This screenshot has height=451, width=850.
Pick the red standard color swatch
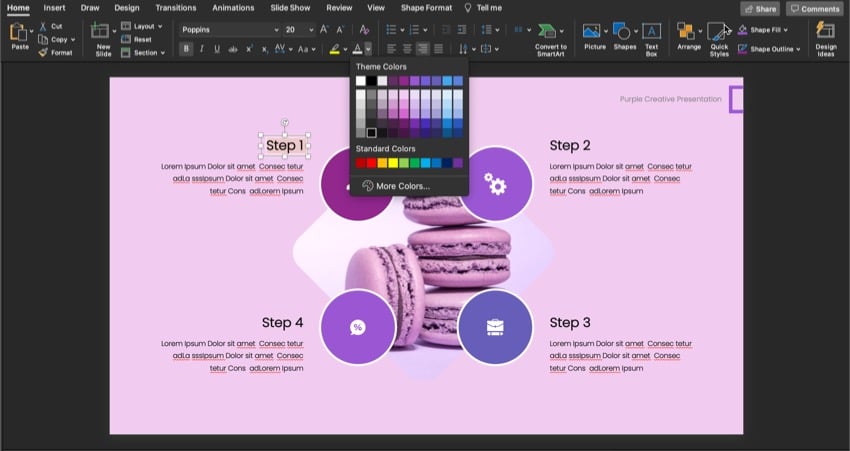tap(372, 162)
